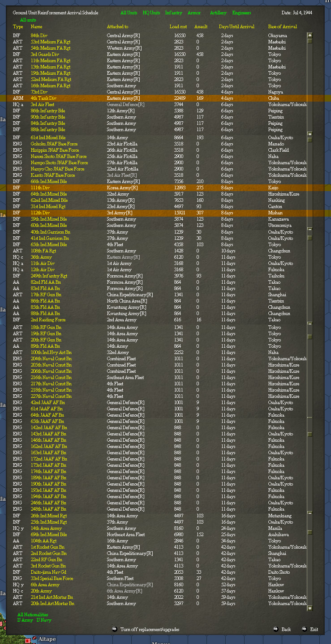Filter list to Artillery units
This screenshot has width=331, height=644.
218,13
